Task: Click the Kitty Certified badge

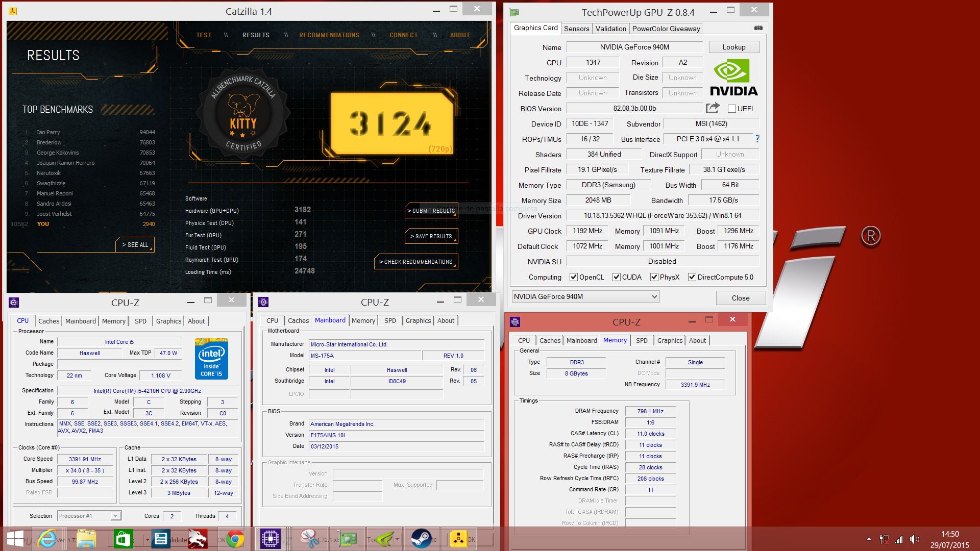Action: pyautogui.click(x=243, y=114)
